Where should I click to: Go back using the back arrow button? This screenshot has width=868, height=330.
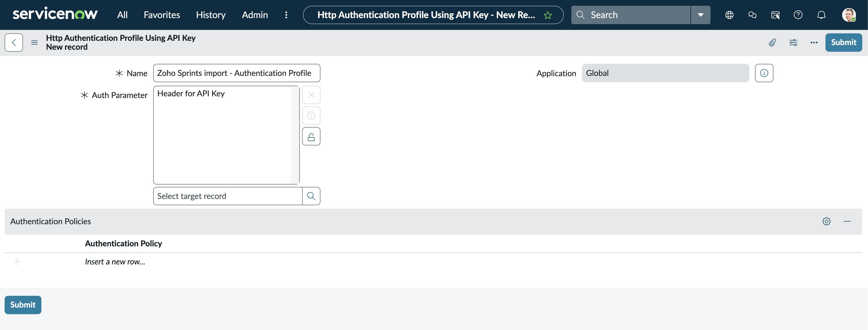14,43
